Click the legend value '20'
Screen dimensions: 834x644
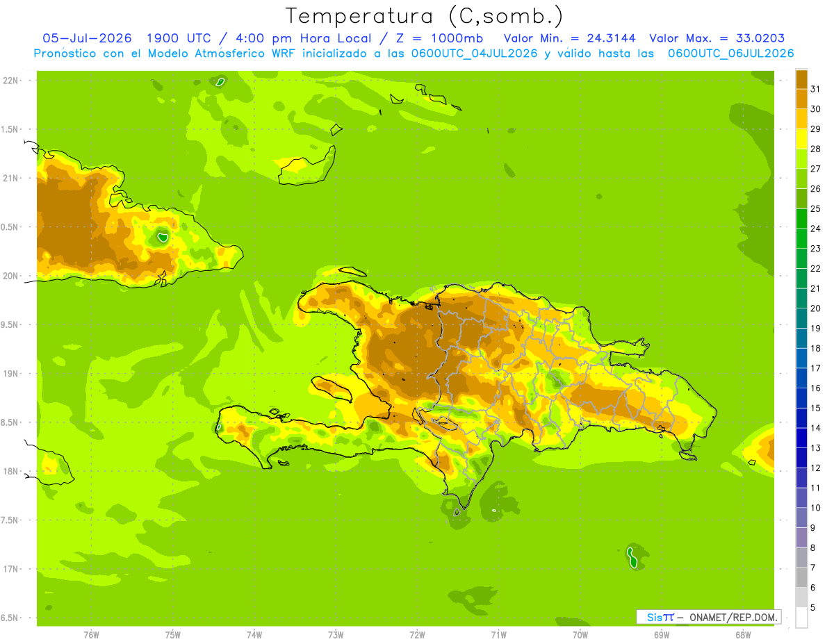816,308
